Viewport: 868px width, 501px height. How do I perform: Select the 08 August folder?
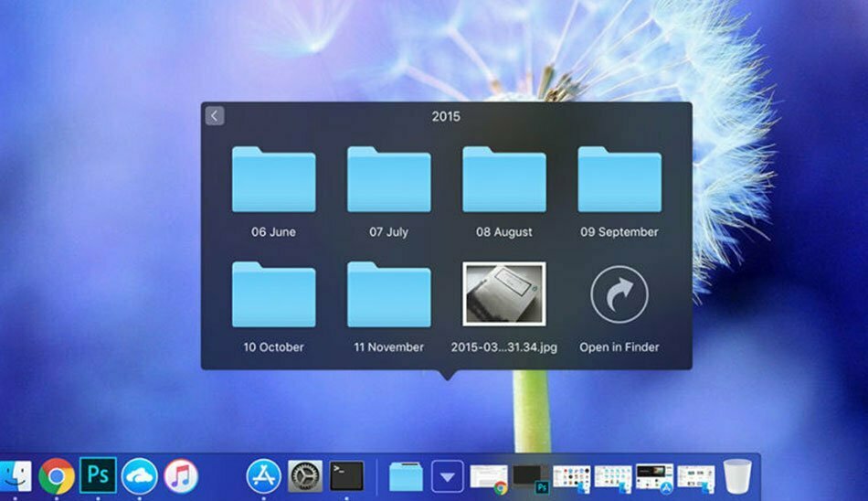coord(503,180)
